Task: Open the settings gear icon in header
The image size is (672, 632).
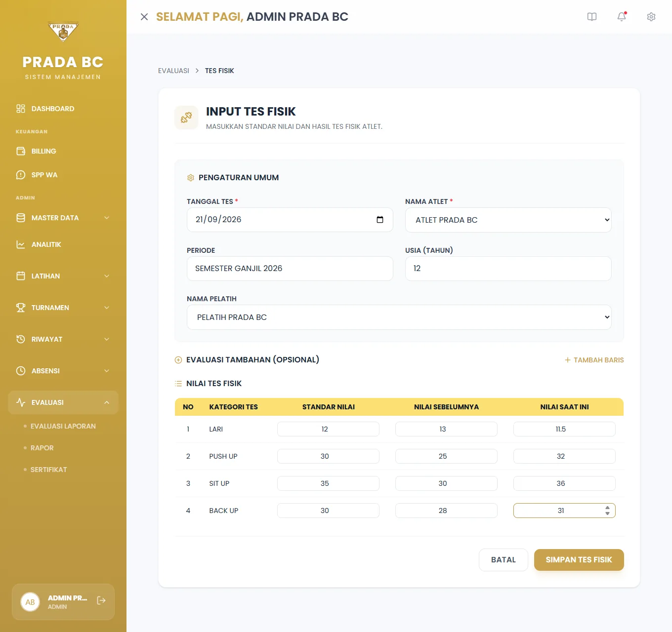Action: (x=651, y=17)
